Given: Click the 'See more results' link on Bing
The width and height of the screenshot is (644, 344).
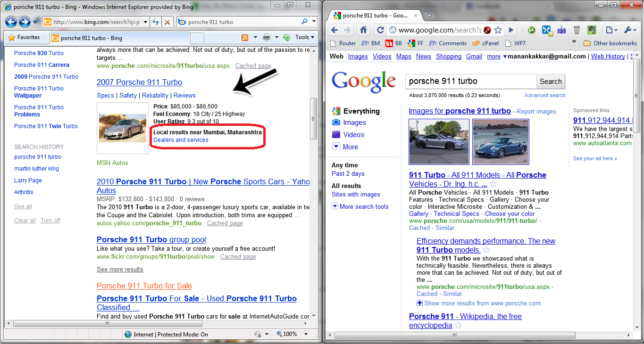Looking at the screenshot, I should coord(120,270).
